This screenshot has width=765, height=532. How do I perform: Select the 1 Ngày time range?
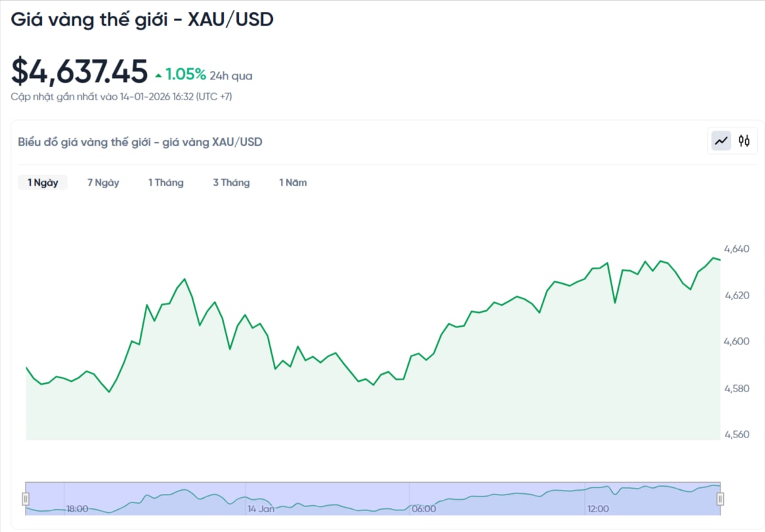43,182
